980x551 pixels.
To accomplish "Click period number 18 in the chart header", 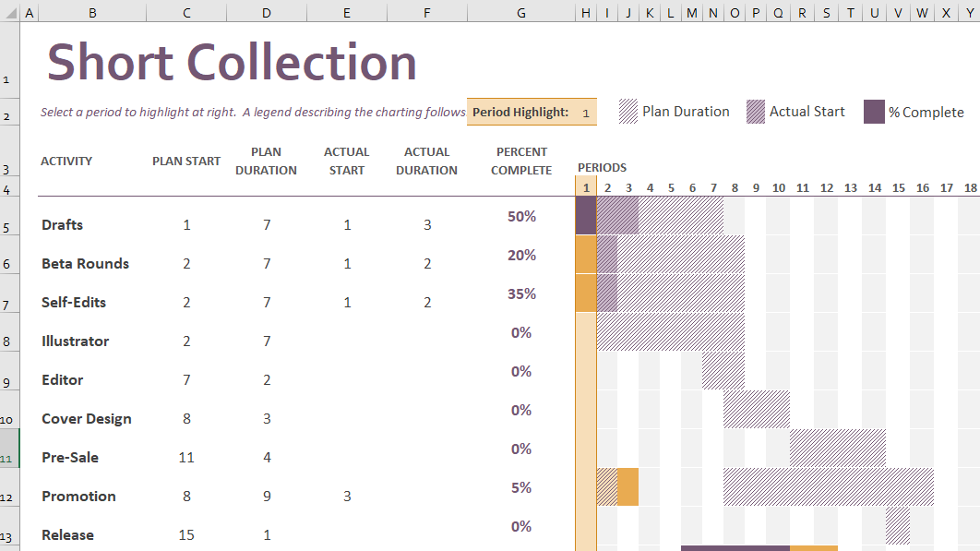I will [x=970, y=187].
